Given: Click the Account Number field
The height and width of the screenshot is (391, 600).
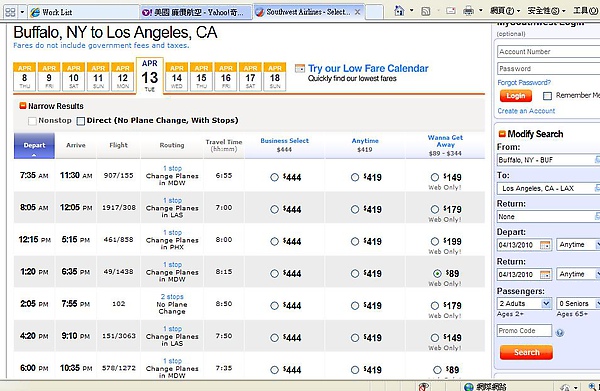Looking at the screenshot, I should (548, 52).
